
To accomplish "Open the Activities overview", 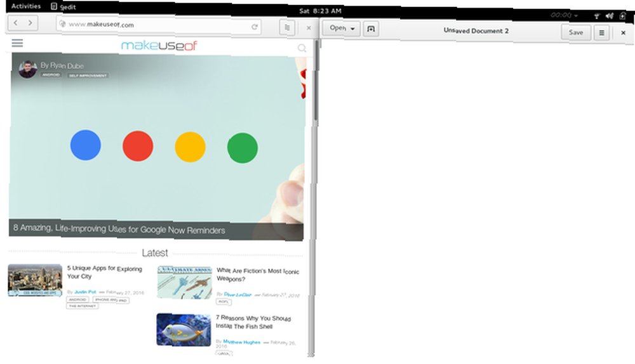I will [x=26, y=6].
